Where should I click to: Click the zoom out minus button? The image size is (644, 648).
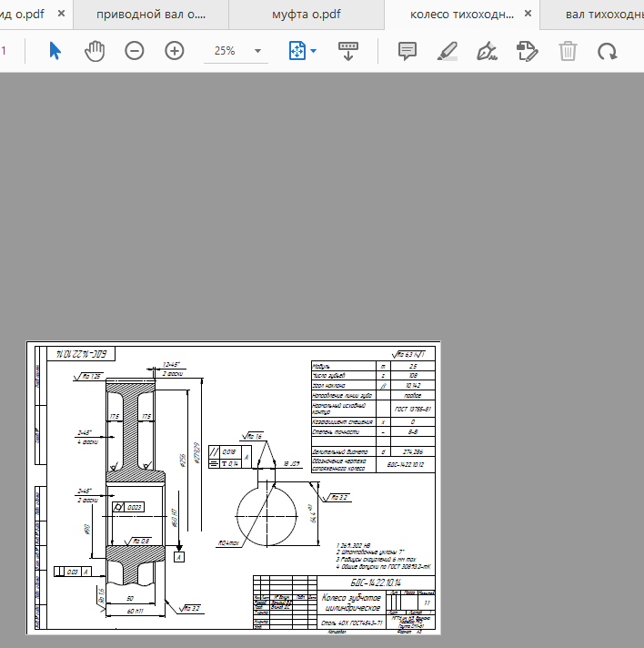[x=135, y=51]
